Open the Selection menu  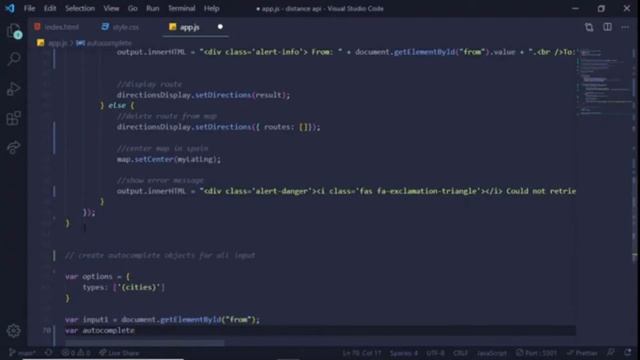[x=80, y=8]
